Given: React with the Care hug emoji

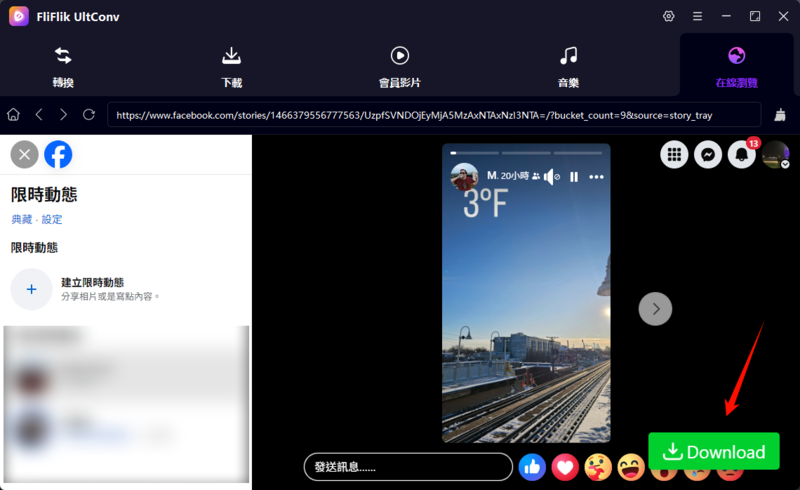Looking at the screenshot, I should coord(598,467).
